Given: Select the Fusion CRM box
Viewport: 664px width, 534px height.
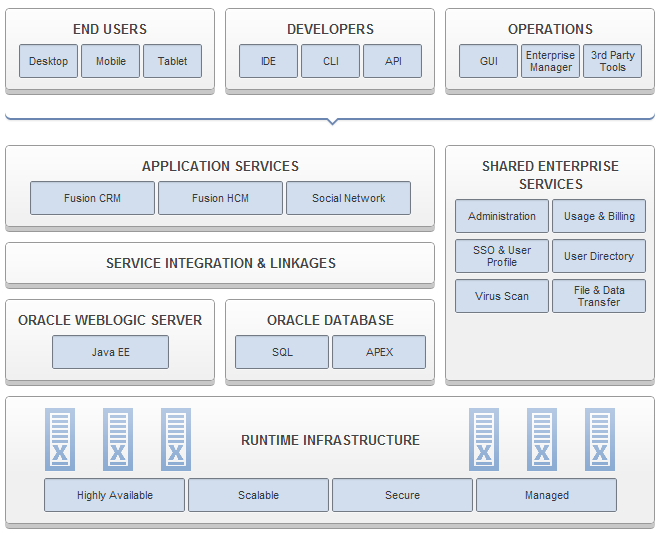Looking at the screenshot, I should pos(92,198).
